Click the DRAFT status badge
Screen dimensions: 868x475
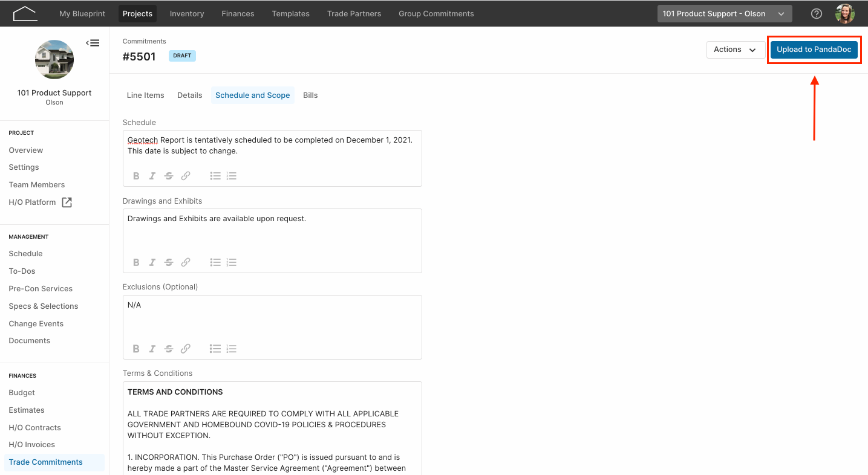coord(182,56)
